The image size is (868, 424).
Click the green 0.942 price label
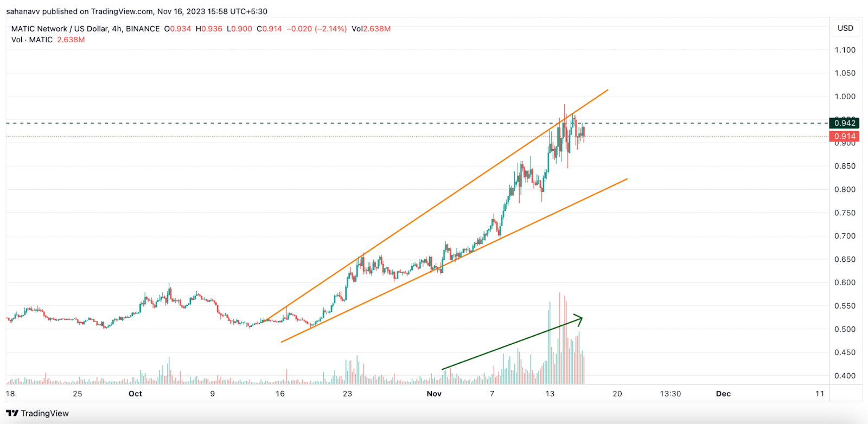click(x=845, y=123)
